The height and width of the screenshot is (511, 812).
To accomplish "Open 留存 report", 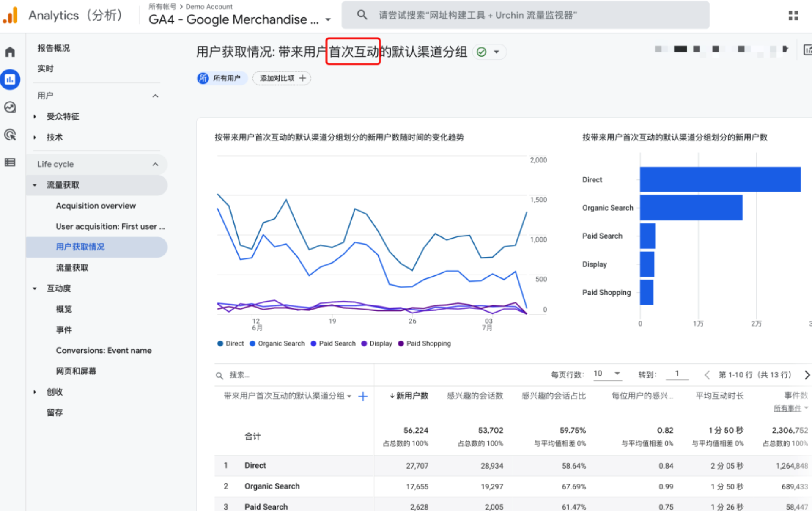I will [x=55, y=413].
